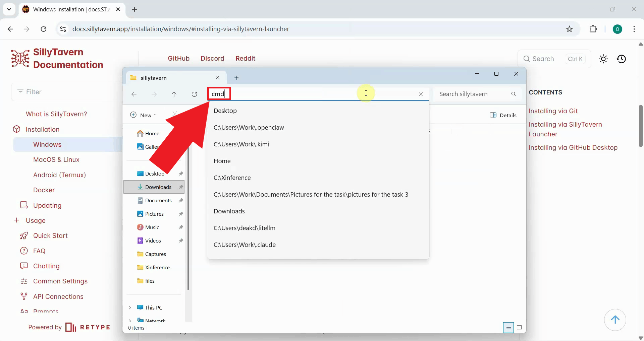
Task: Go up one folder level in Explorer
Action: click(174, 94)
